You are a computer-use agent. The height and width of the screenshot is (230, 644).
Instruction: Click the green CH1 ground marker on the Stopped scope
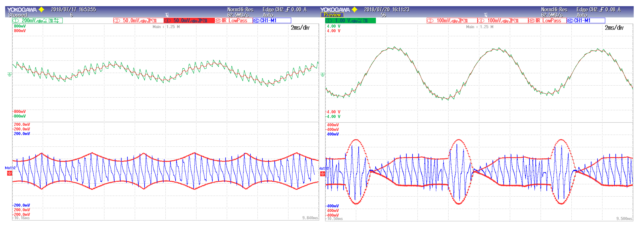(x=9, y=75)
